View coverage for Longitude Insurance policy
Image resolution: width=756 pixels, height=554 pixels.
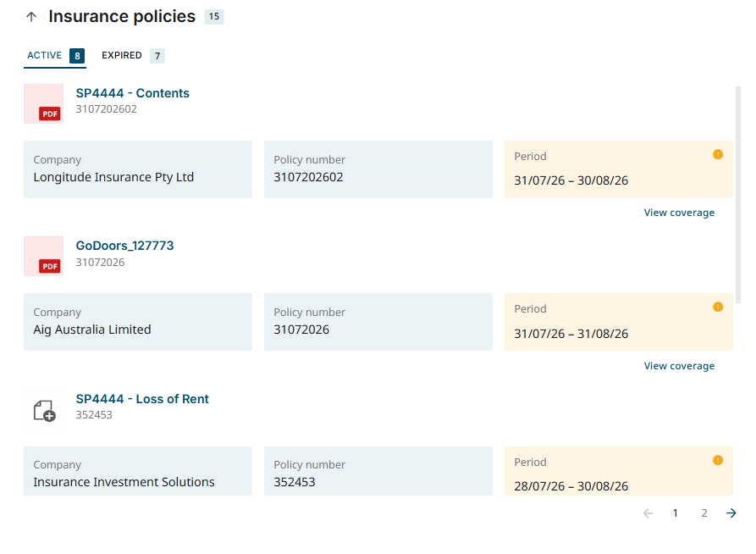click(x=679, y=213)
